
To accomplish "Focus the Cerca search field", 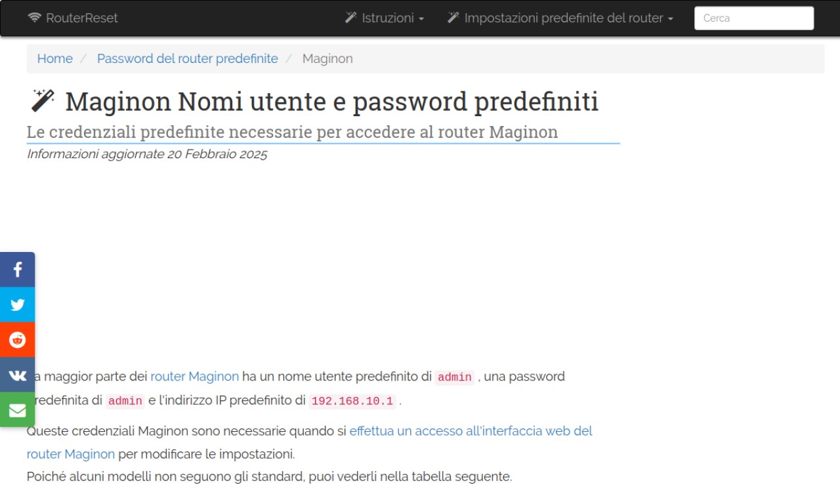I will 754,18.
